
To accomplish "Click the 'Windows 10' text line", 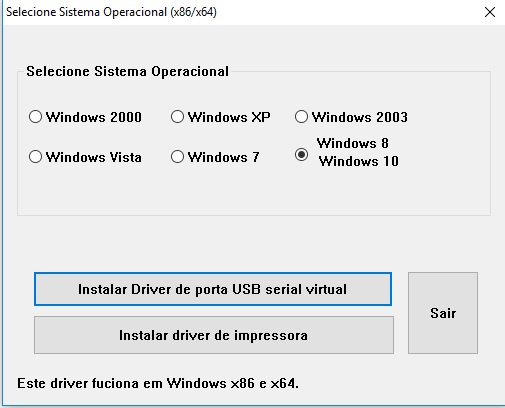I will (359, 161).
